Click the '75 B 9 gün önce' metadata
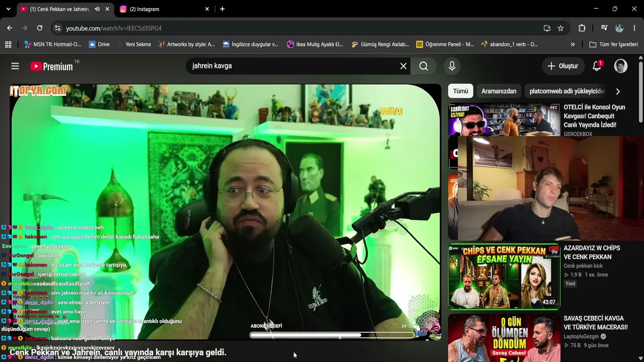644x362 pixels. 586,345
